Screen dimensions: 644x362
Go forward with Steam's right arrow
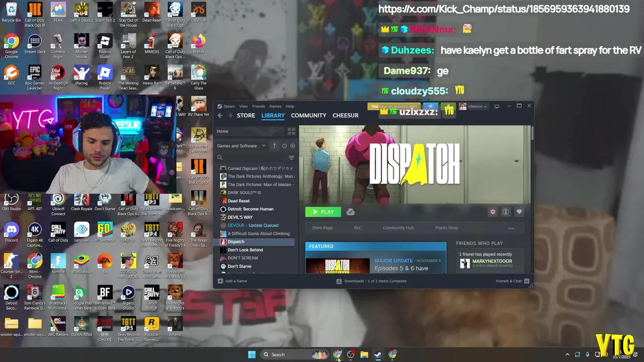[x=230, y=115]
